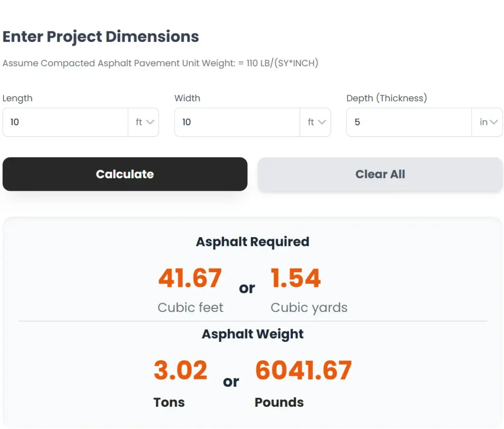Click the Asphalt Weight heading
The height and width of the screenshot is (429, 504).
(x=252, y=334)
